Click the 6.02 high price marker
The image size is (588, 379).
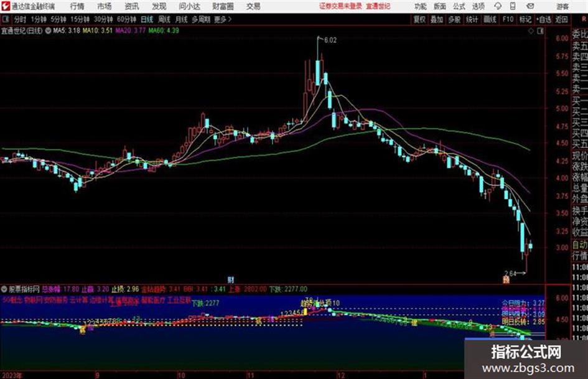[330, 40]
